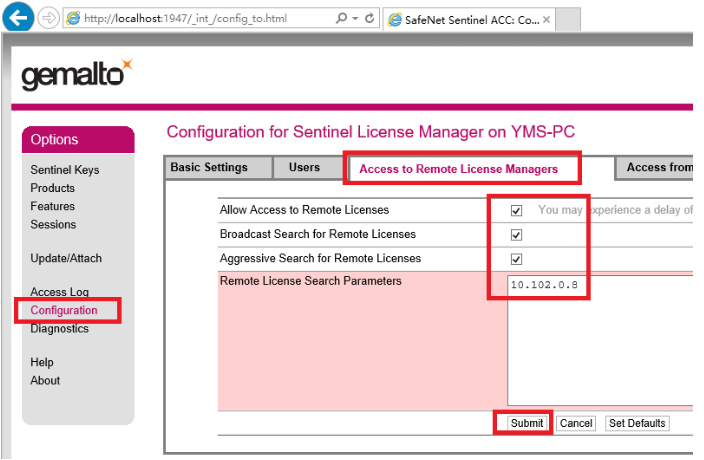Open the Update/Attach page
This screenshot has width=704, height=460.
coord(66,258)
